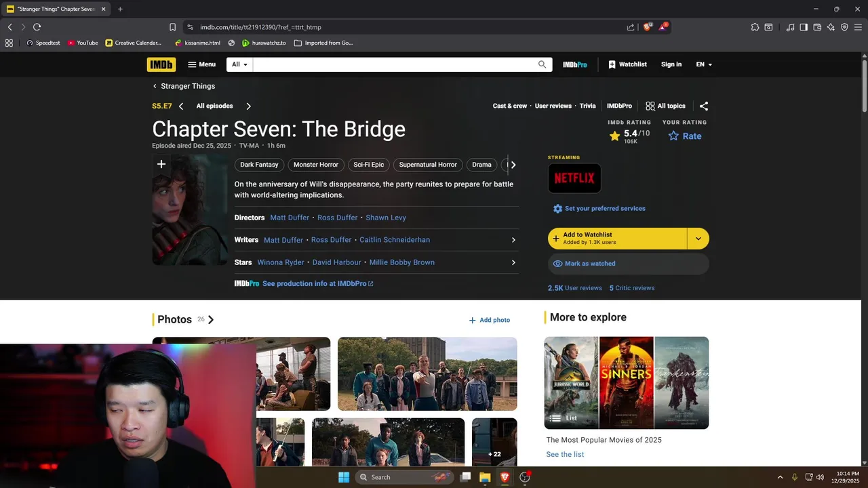The width and height of the screenshot is (868, 488).
Task: Open the browser hamburger main menu
Action: (858, 27)
